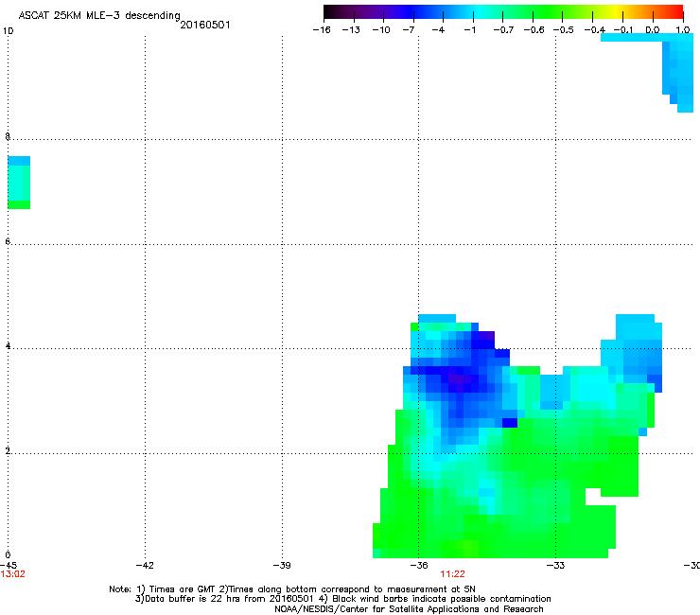Click the title 'ASCAT 25KM MLE-3 descending'
The image size is (700, 615).
[99, 16]
